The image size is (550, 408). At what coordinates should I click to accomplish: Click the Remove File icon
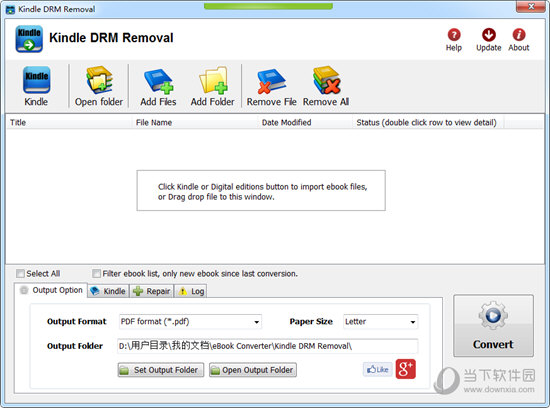pyautogui.click(x=271, y=81)
